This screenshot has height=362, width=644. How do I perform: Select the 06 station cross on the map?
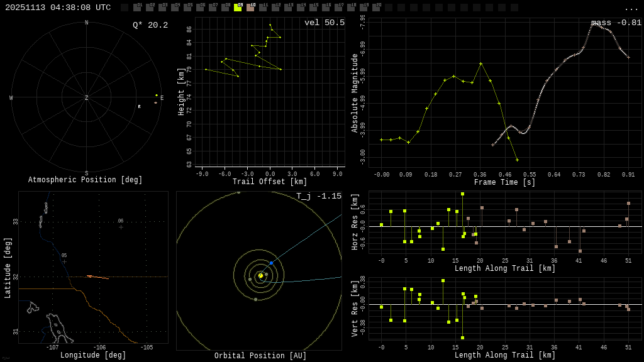pos(121,227)
